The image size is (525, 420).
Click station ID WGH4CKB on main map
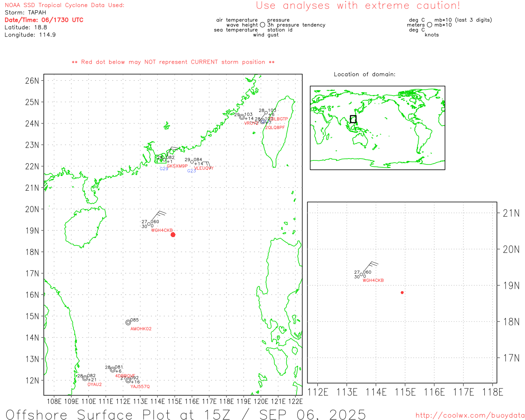click(x=162, y=231)
